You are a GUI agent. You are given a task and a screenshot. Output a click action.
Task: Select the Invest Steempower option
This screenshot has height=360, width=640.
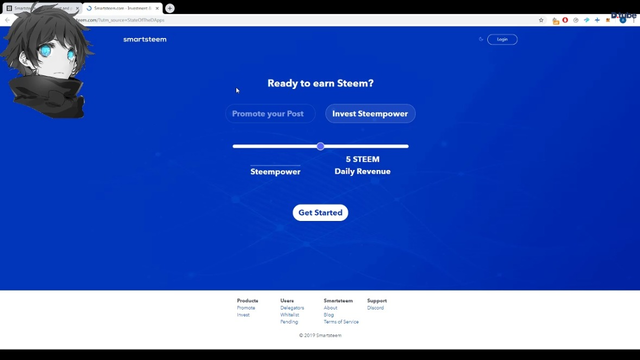pos(370,113)
